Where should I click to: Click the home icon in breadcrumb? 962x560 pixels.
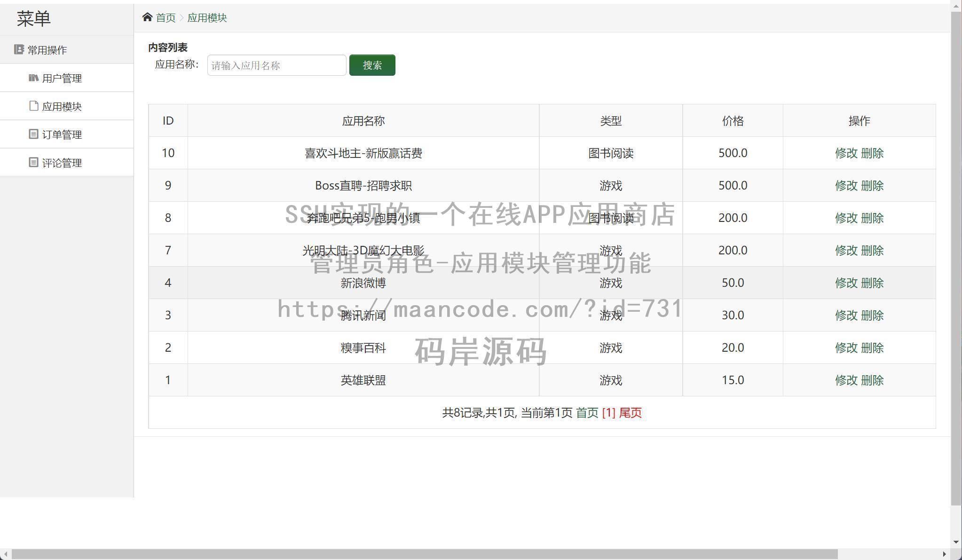(147, 17)
